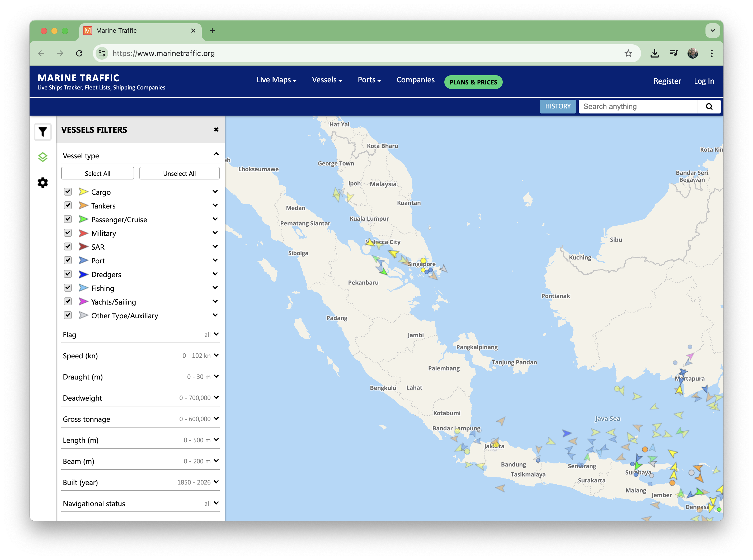
Task: Open the map settings gear icon
Action: pyautogui.click(x=43, y=182)
